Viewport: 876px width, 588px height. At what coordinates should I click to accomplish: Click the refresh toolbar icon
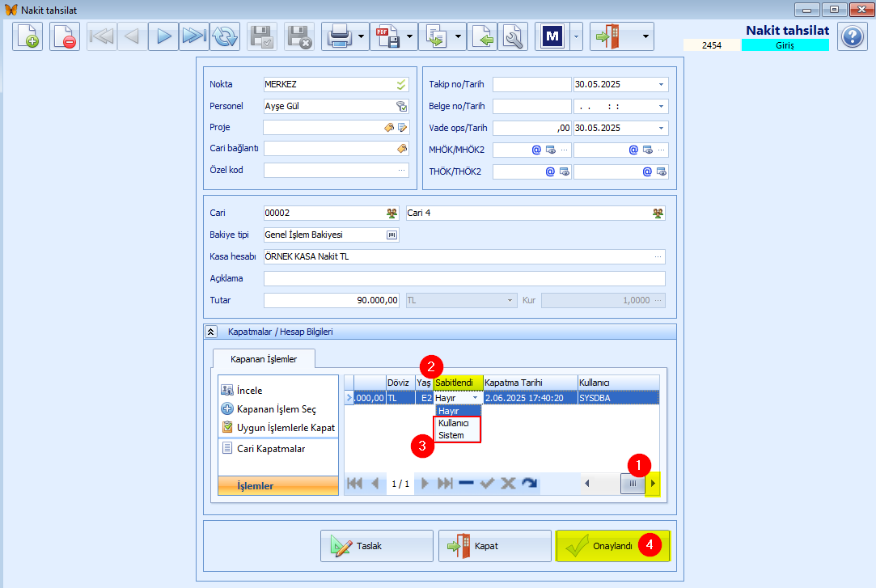click(225, 37)
